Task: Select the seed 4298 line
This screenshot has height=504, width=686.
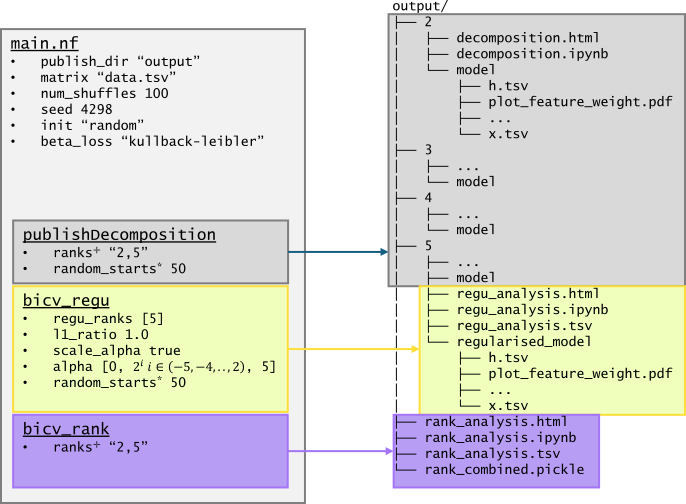Action: pos(77,109)
